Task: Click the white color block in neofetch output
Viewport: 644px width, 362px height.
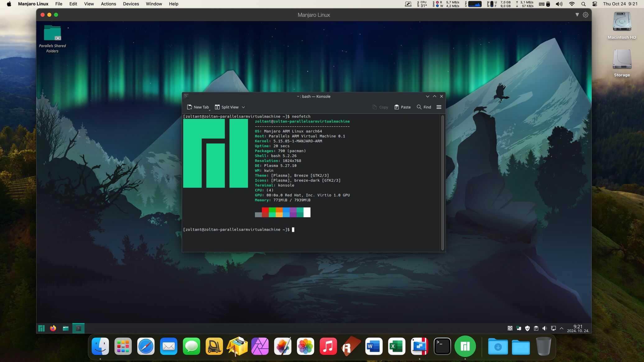Action: [307, 212]
